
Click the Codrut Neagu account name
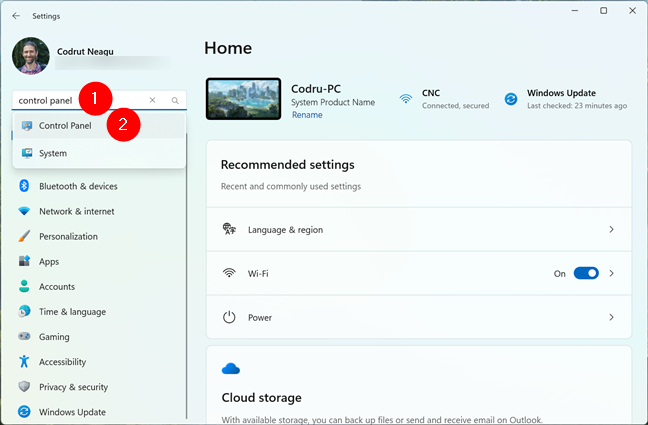[x=85, y=52]
